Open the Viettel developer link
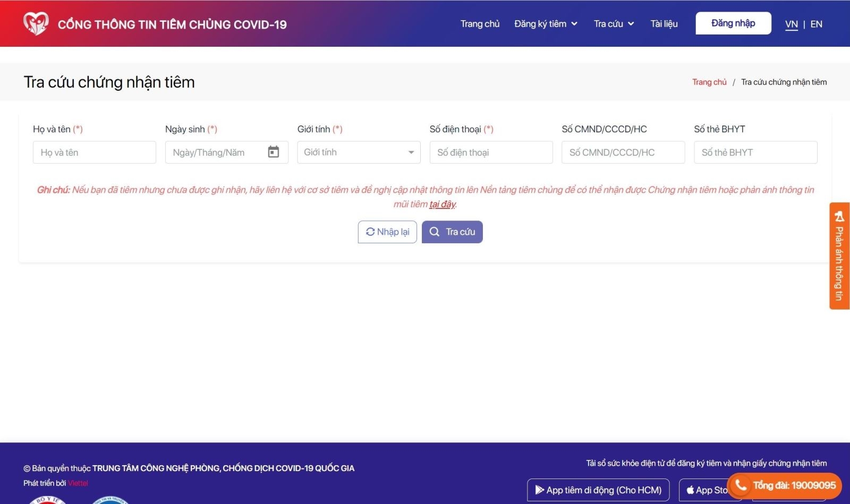 tap(78, 483)
